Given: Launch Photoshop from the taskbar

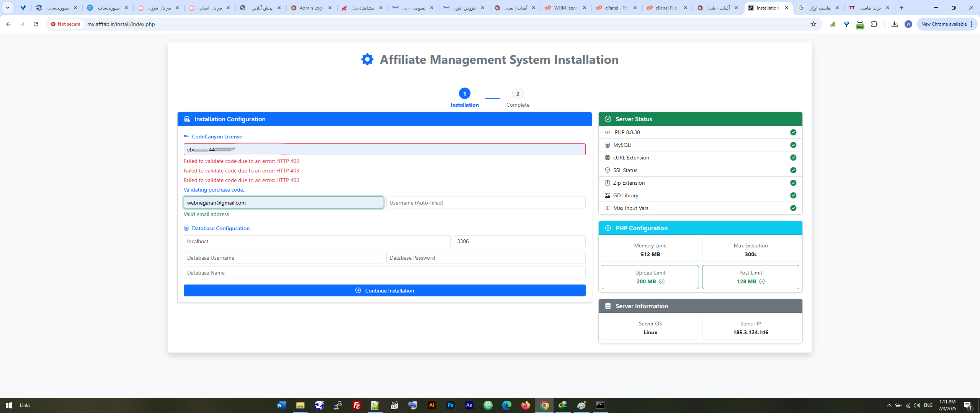Looking at the screenshot, I should (450, 405).
